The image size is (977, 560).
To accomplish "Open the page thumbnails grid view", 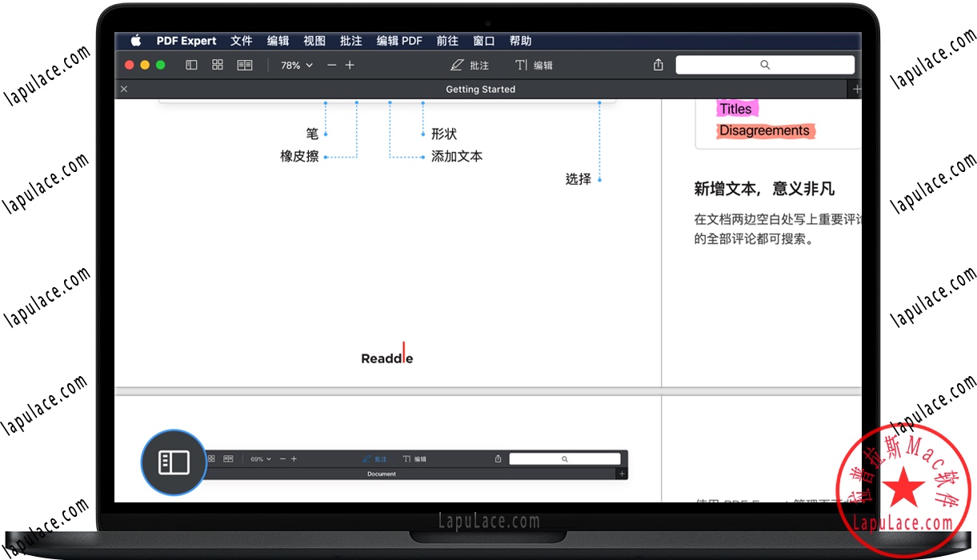I will 218,65.
